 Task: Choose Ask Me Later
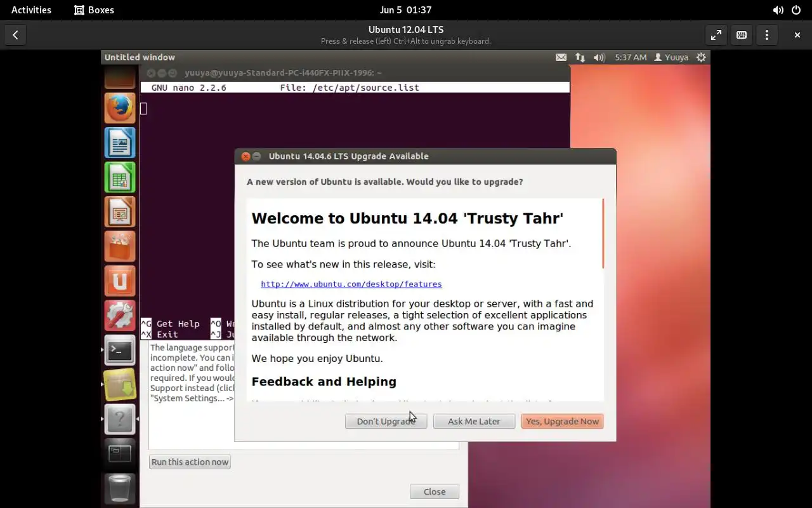tap(474, 421)
